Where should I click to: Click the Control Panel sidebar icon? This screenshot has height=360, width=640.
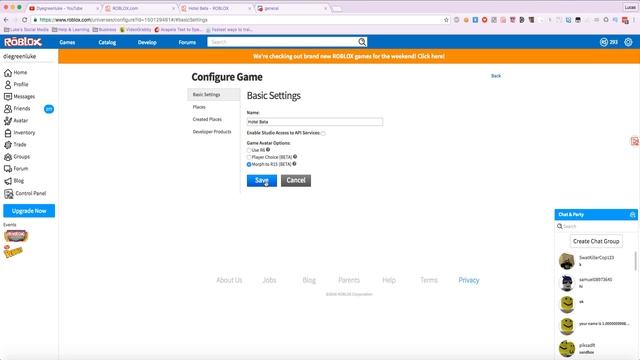(9, 194)
